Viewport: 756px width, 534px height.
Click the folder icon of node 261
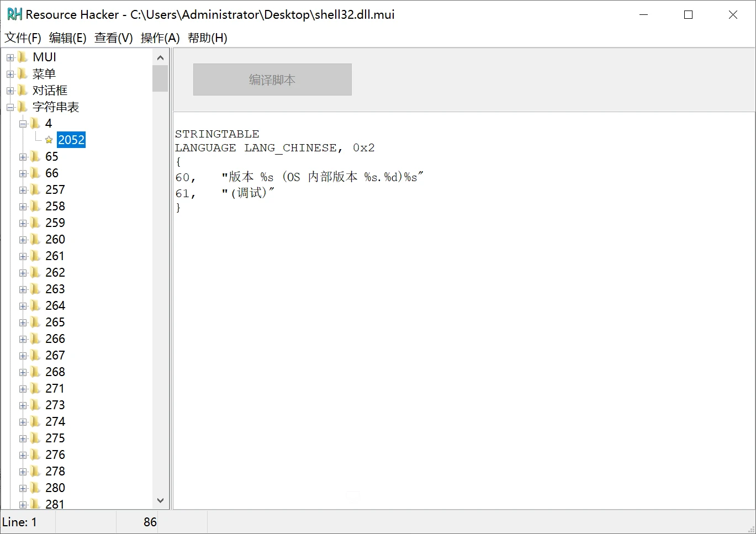point(35,256)
